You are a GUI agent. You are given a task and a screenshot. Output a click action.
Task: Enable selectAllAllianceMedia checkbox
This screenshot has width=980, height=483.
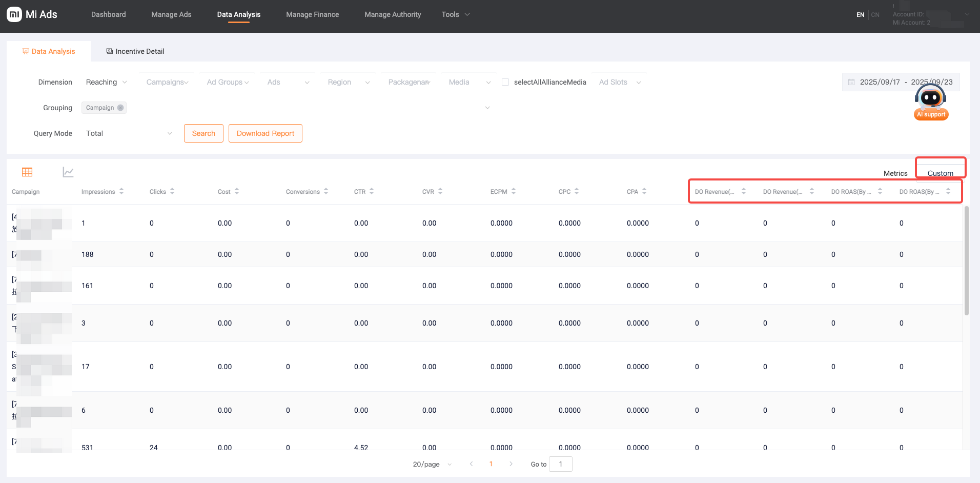tap(505, 82)
